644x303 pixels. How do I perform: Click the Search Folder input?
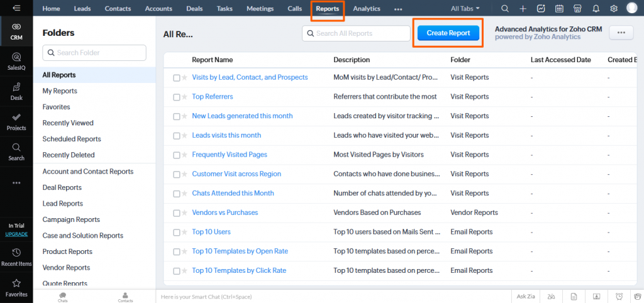(94, 53)
